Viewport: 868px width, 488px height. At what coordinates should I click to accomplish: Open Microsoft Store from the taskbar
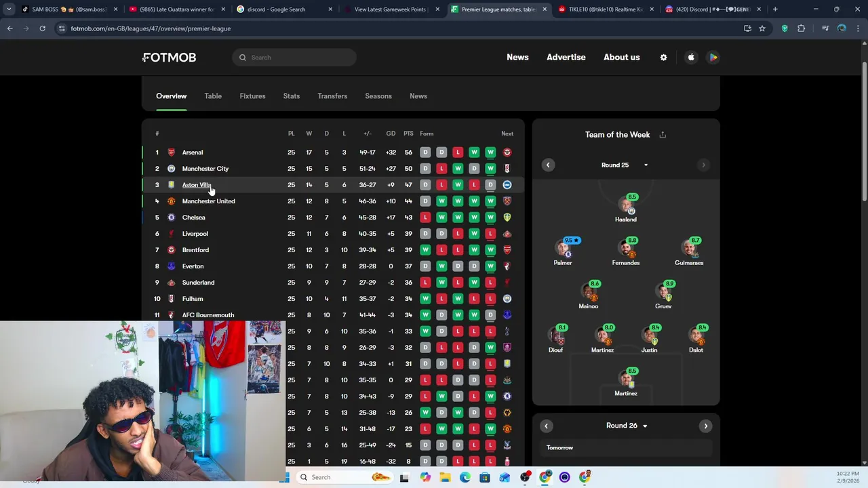pos(485,477)
